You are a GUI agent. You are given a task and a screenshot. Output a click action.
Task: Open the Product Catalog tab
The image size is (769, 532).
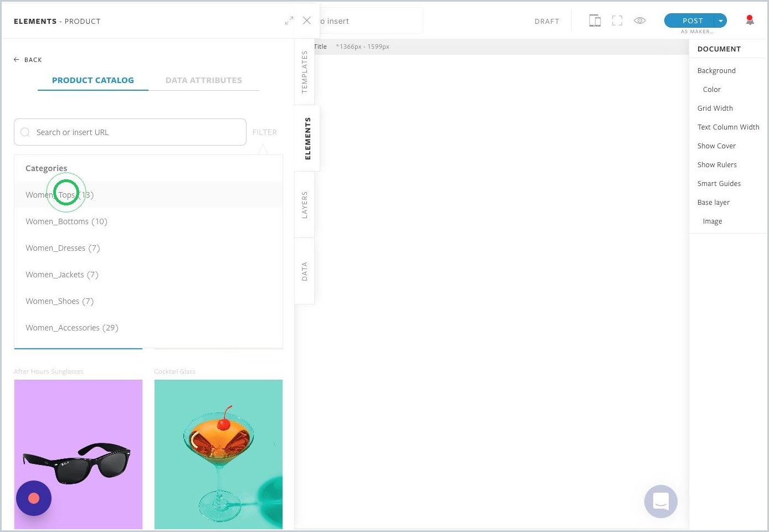93,80
